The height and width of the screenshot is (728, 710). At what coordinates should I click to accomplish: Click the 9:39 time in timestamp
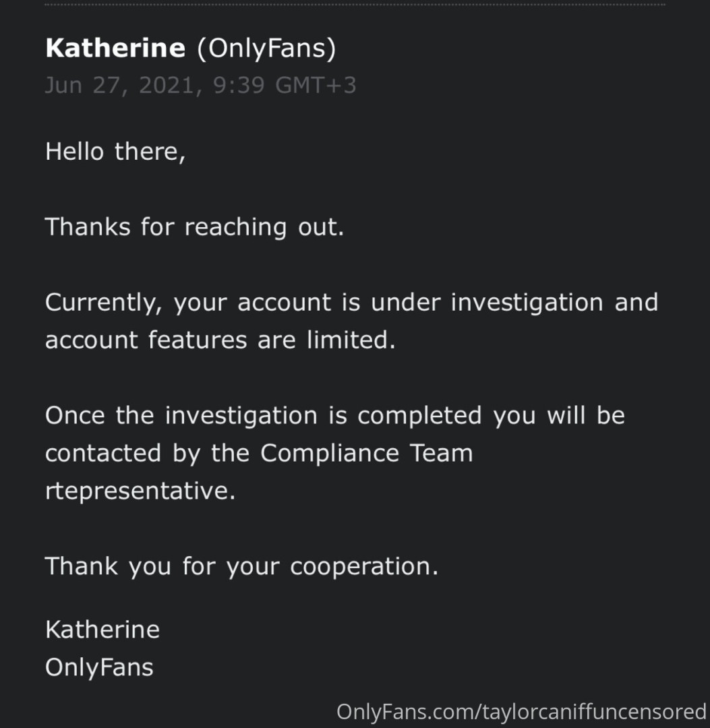click(239, 86)
